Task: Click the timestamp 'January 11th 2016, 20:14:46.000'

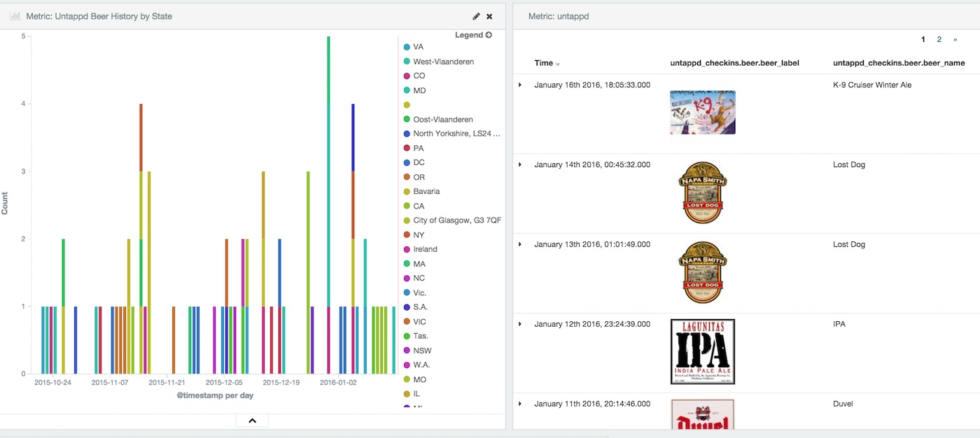Action: pos(592,404)
